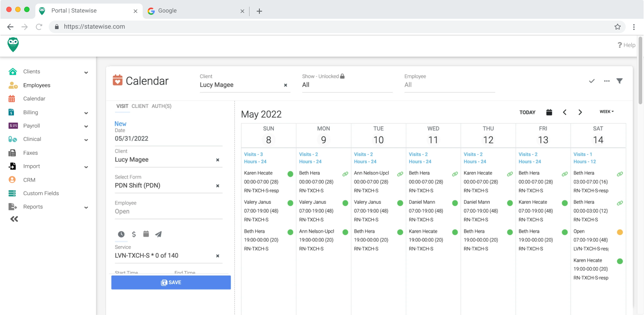Bookmark page with the star icon
Screen dimensions: 644x315
(x=618, y=27)
